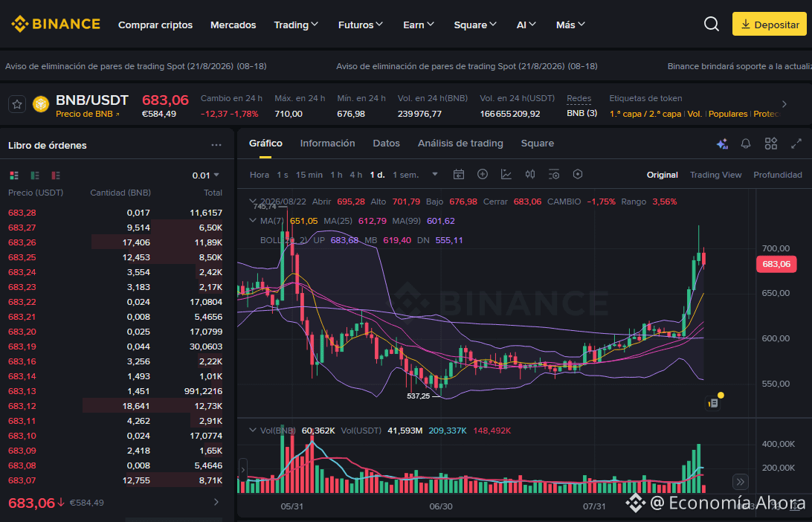Click the plus circle chart icon
Image resolution: width=812 pixels, height=522 pixels.
(483, 175)
